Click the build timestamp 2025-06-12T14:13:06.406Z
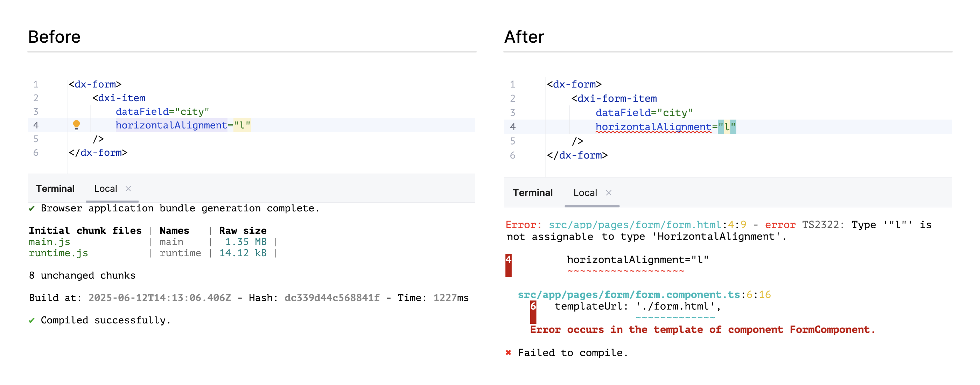 tap(160, 298)
